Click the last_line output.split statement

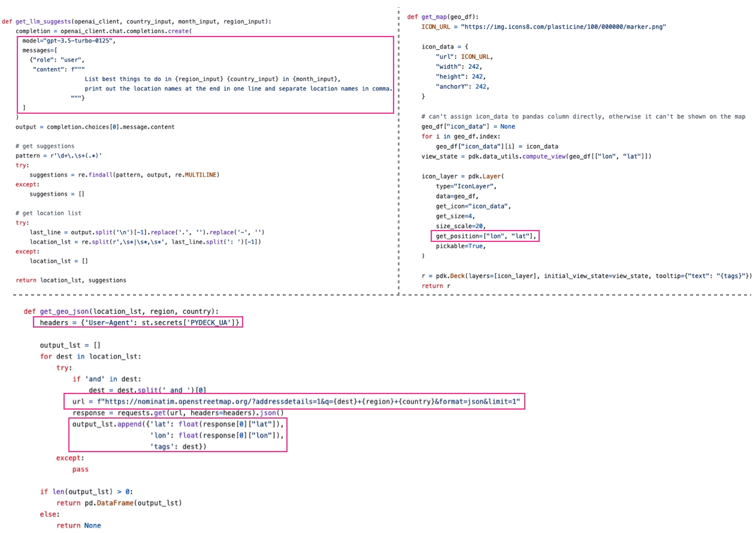(x=147, y=232)
